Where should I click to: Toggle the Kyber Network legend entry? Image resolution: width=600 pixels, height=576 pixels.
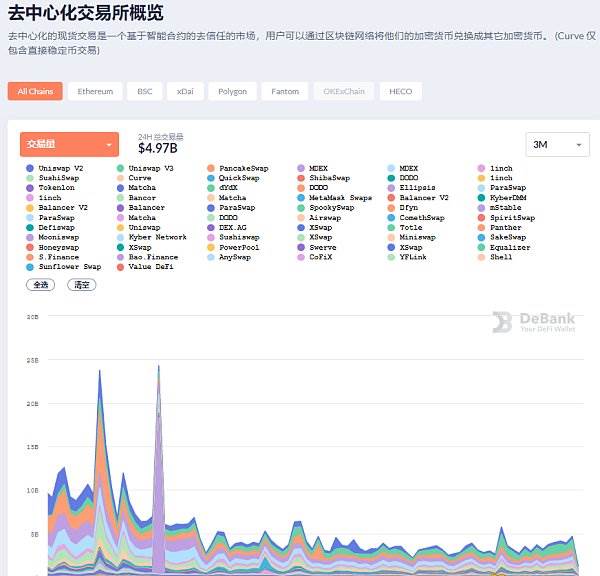(x=152, y=237)
